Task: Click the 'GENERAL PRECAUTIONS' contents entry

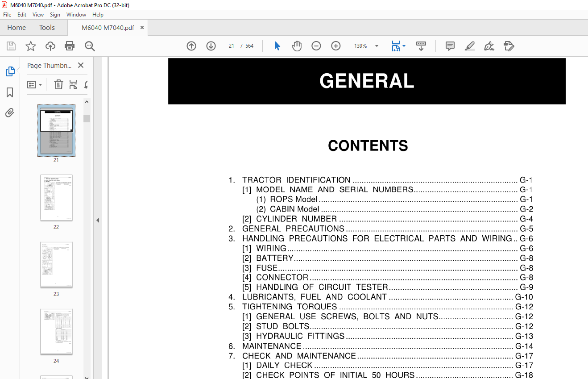Action: click(294, 229)
